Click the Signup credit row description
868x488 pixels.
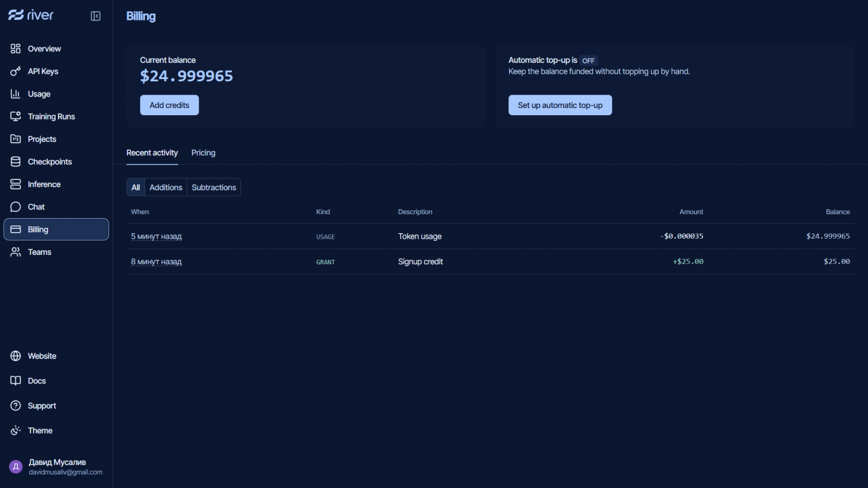point(420,262)
